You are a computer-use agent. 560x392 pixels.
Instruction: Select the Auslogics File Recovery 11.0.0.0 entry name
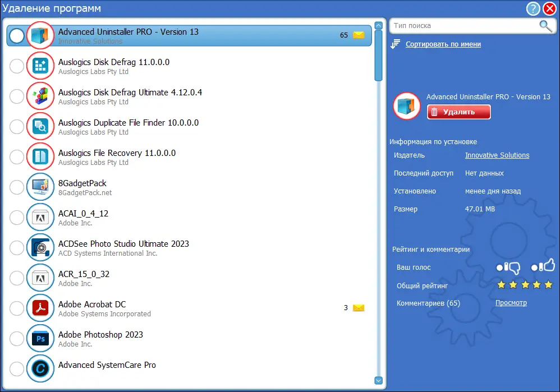click(117, 153)
